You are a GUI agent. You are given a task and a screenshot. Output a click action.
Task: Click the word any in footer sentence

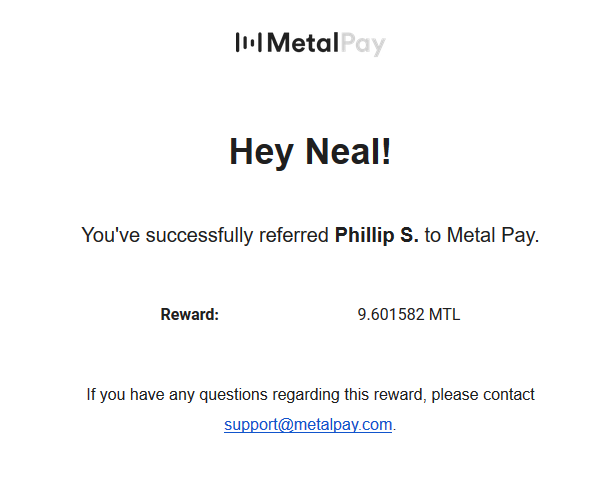(182, 396)
